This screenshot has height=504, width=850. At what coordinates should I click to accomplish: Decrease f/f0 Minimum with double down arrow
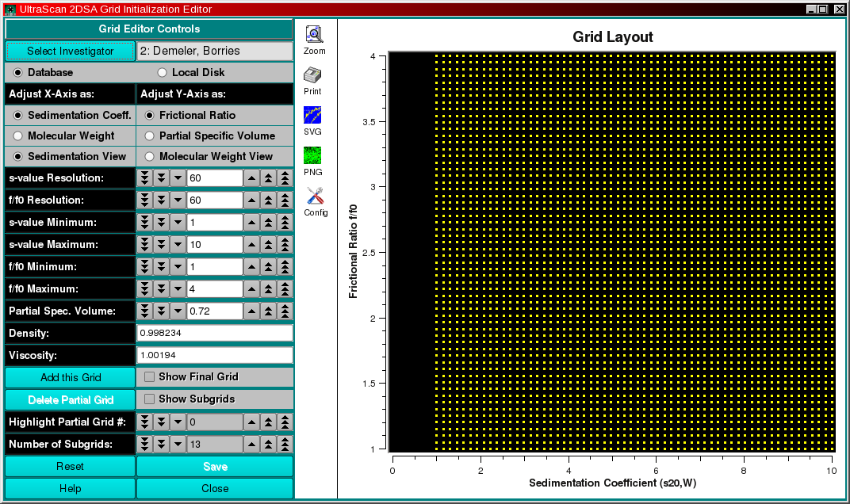click(162, 267)
